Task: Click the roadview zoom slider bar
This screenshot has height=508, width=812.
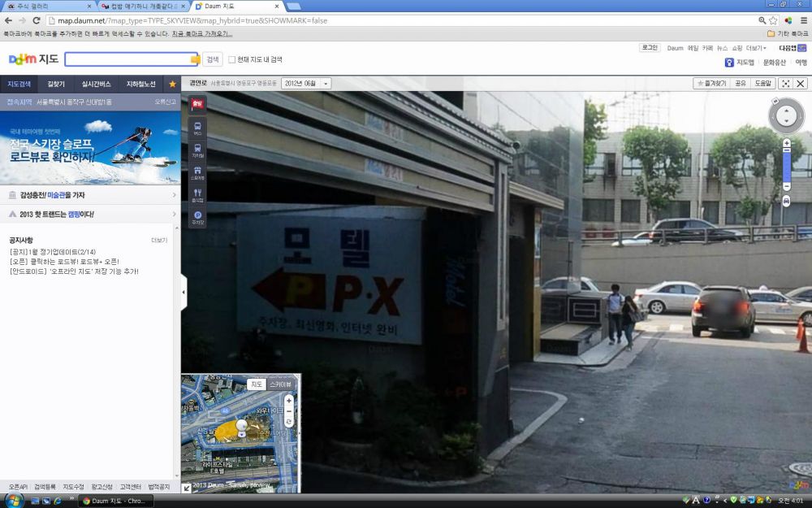Action: coord(787,164)
